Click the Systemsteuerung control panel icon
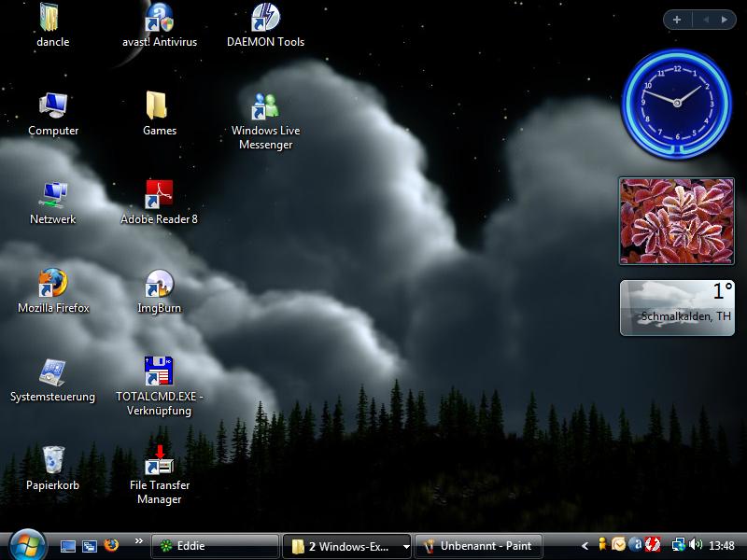The width and height of the screenshot is (747, 560). point(53,372)
